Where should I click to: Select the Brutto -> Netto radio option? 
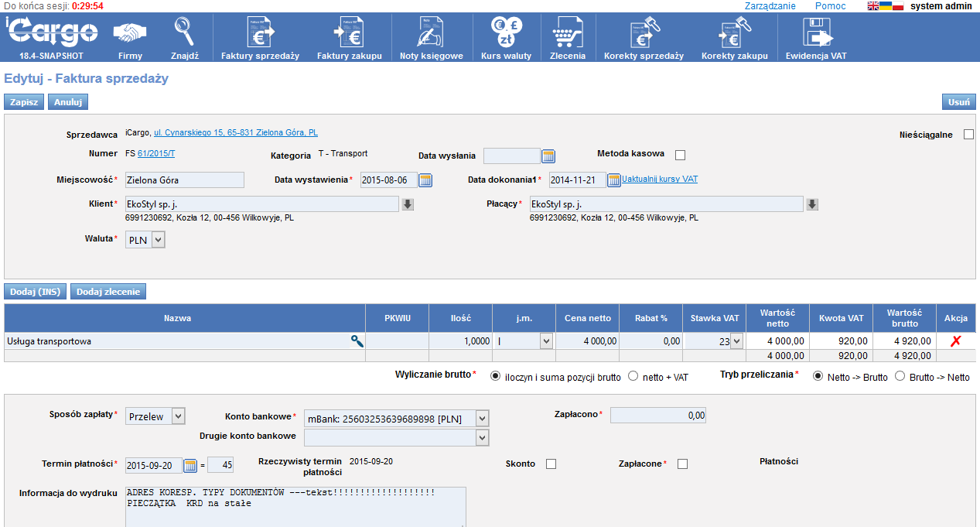pyautogui.click(x=900, y=377)
